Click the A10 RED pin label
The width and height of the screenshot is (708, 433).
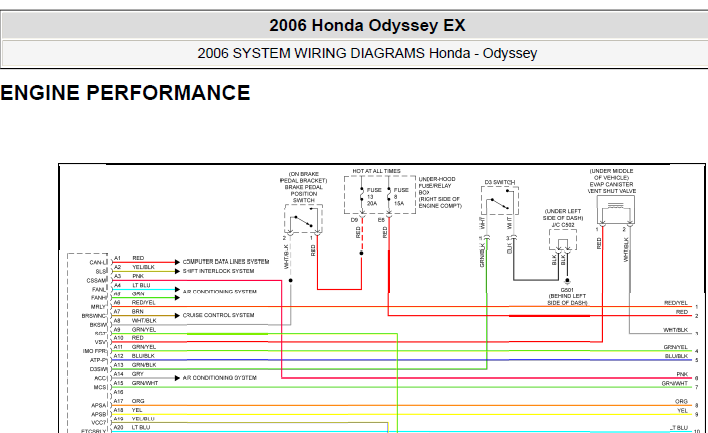coord(129,338)
